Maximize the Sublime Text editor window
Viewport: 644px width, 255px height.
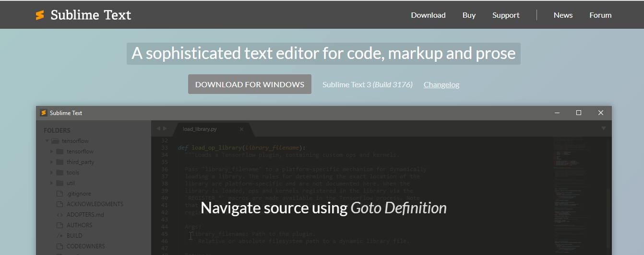[x=579, y=113]
